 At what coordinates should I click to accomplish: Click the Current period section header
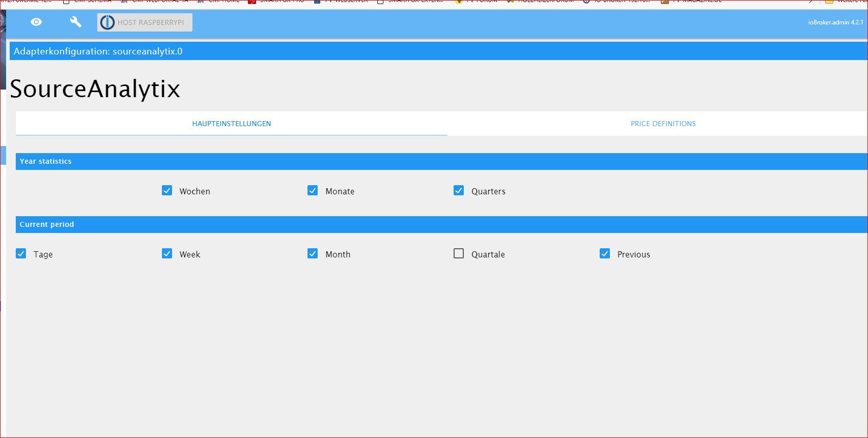(441, 224)
